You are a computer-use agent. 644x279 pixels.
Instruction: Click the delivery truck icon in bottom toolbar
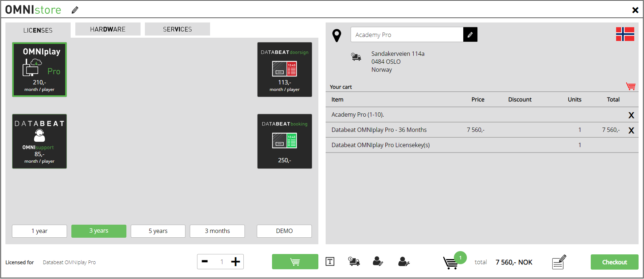354,261
